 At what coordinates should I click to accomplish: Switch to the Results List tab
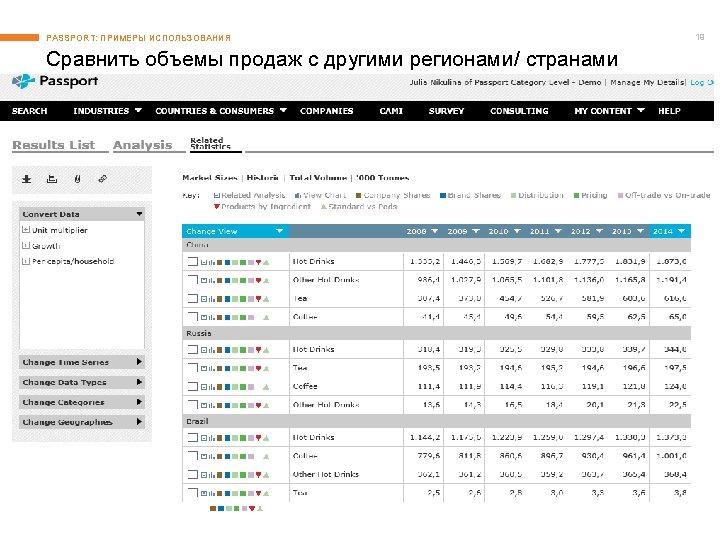click(x=54, y=145)
